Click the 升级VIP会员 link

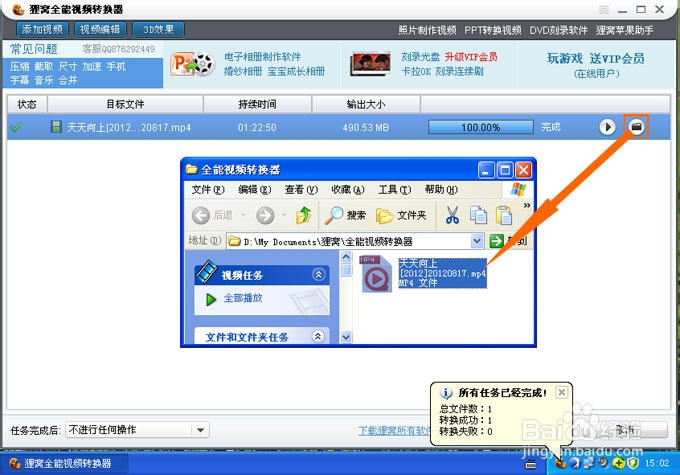click(471, 57)
